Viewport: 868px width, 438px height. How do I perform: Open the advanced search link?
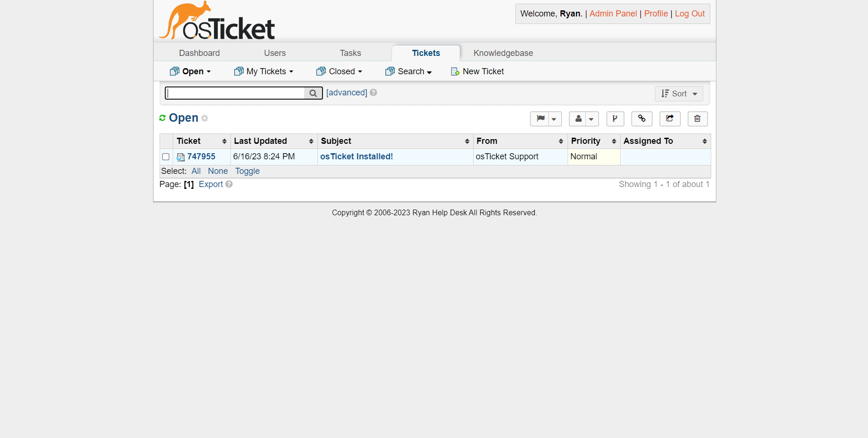point(347,93)
